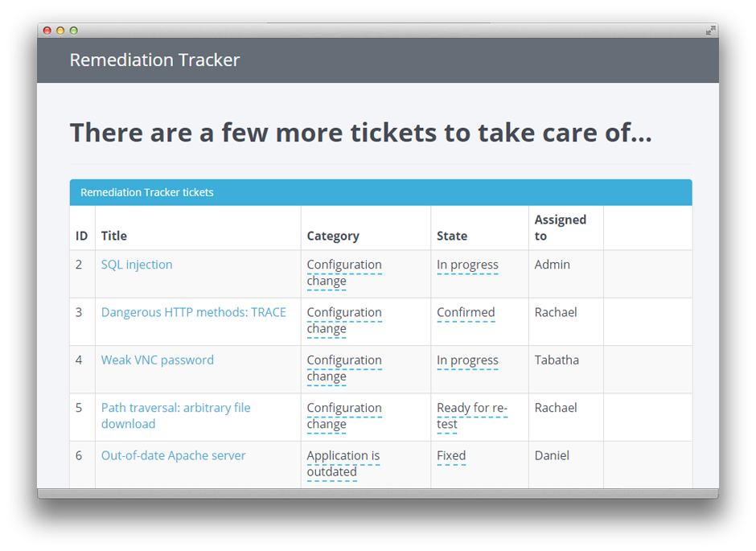Image resolution: width=756 pixels, height=551 pixels.
Task: Edit Ready for re-test state
Action: [472, 416]
